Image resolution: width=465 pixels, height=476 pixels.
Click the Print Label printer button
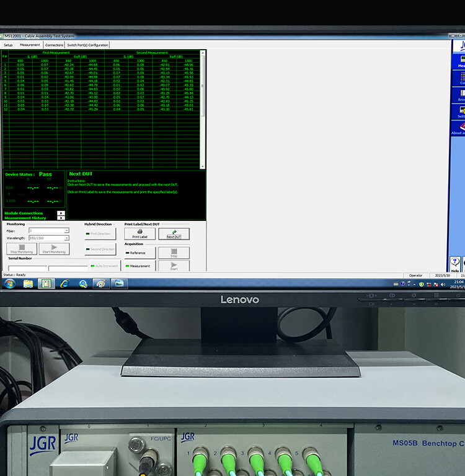click(x=139, y=234)
